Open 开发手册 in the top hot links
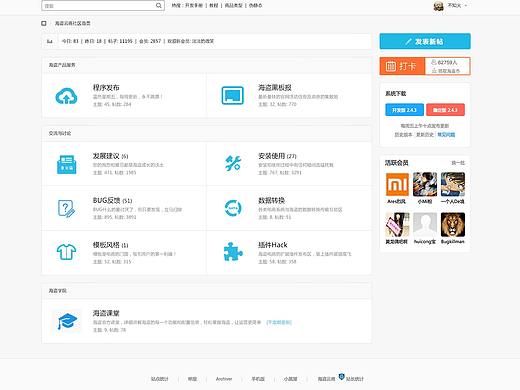Viewport: 520px width, 390px height. 194,5
